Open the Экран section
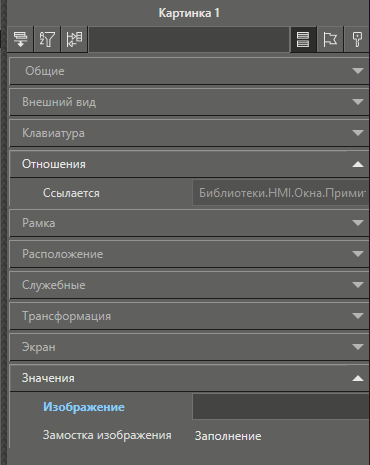 click(x=189, y=347)
